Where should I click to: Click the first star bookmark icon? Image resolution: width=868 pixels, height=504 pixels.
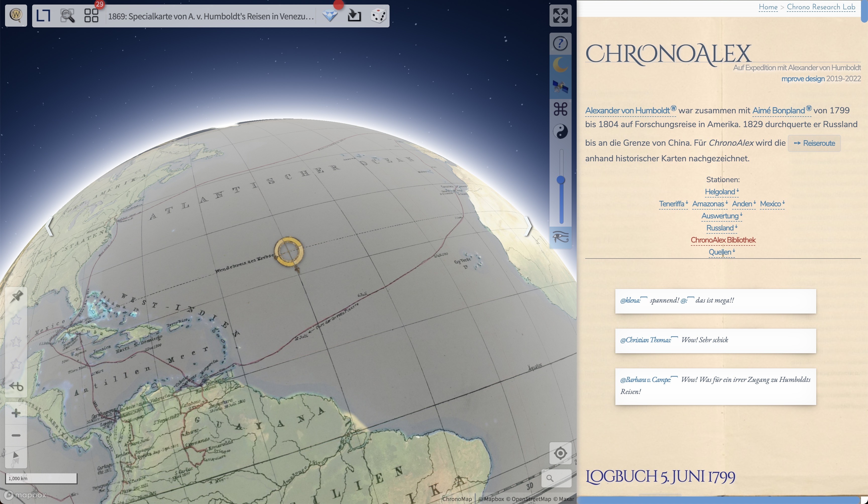[x=16, y=319]
